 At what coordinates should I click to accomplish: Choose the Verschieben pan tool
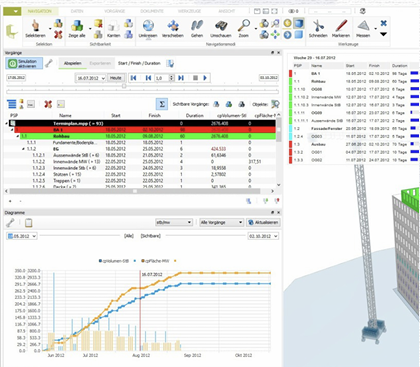tap(173, 29)
